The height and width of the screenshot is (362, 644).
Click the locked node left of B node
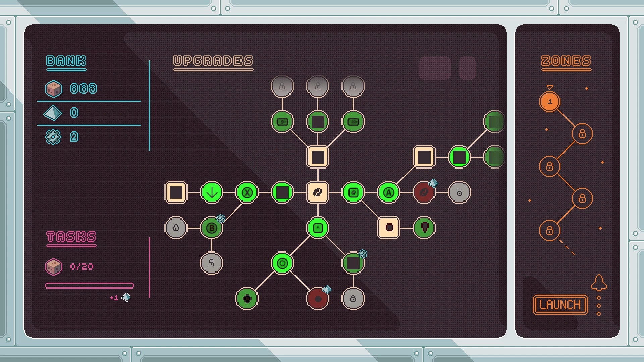(x=176, y=228)
